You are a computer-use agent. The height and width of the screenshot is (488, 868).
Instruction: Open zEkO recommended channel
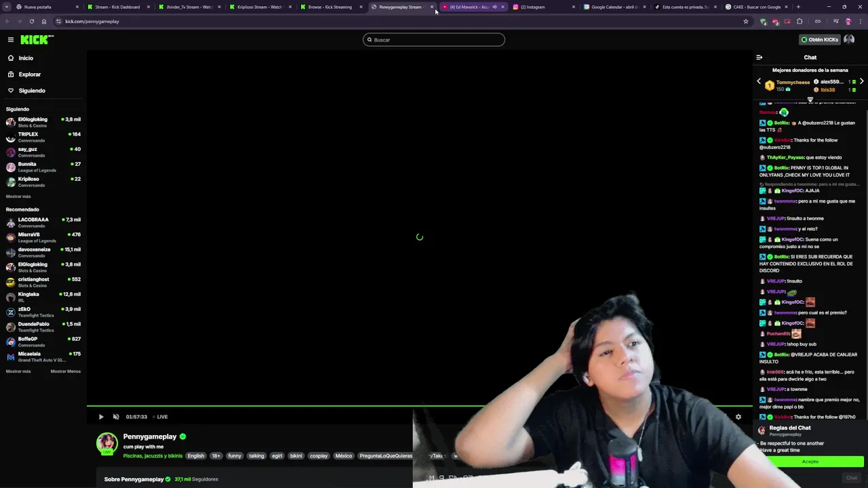43,312
